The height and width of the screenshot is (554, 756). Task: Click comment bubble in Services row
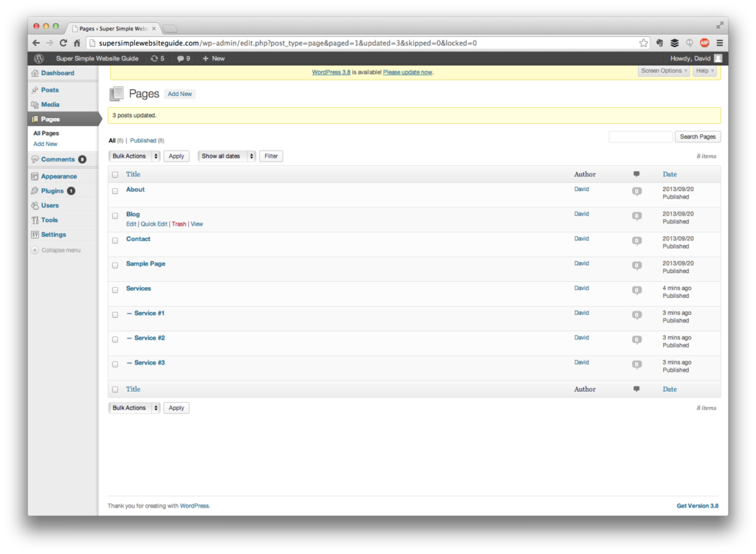(x=636, y=291)
